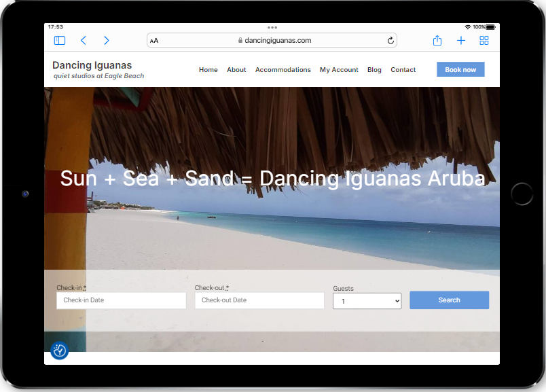
Task: Click the Book now button
Action: coord(460,69)
